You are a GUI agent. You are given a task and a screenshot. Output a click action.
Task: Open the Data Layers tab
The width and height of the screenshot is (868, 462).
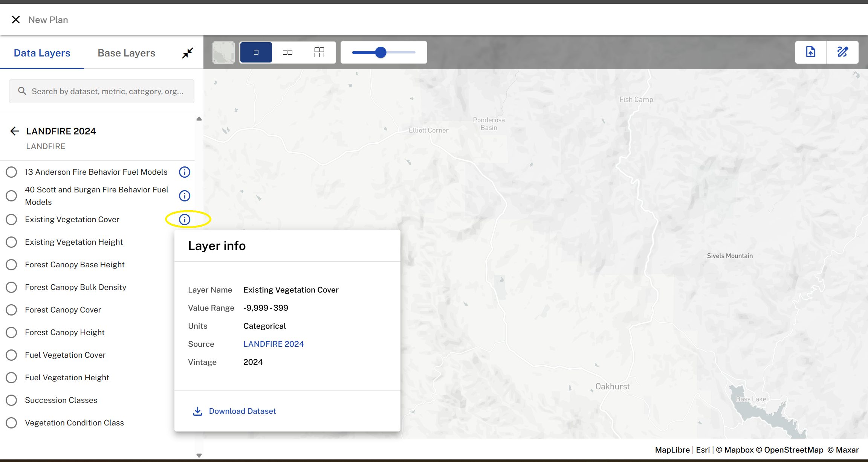click(x=42, y=53)
